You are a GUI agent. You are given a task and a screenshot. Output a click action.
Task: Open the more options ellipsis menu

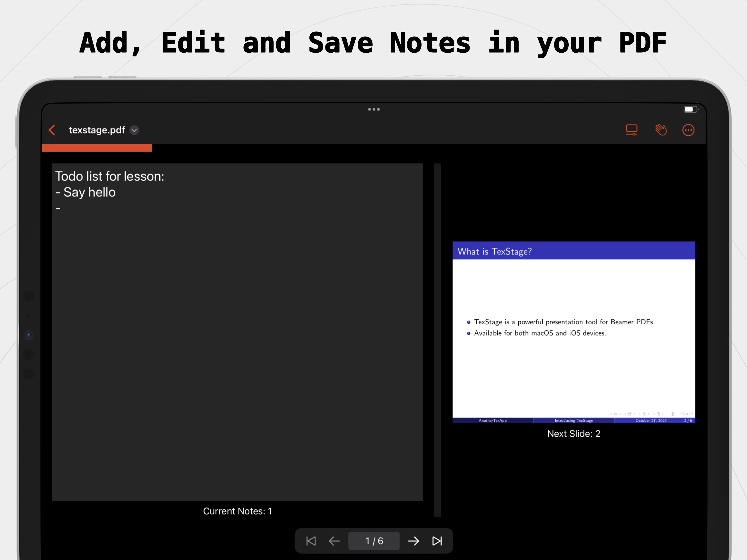pyautogui.click(x=688, y=130)
